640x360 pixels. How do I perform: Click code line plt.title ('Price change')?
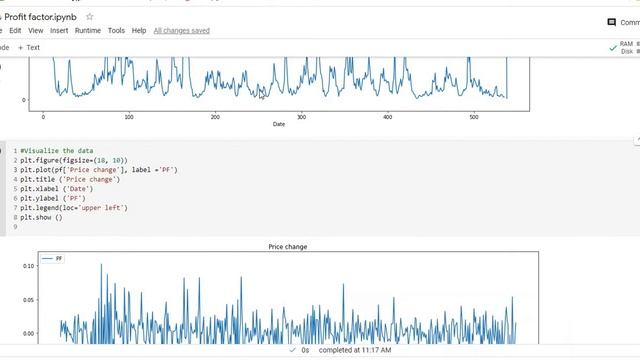(70, 179)
